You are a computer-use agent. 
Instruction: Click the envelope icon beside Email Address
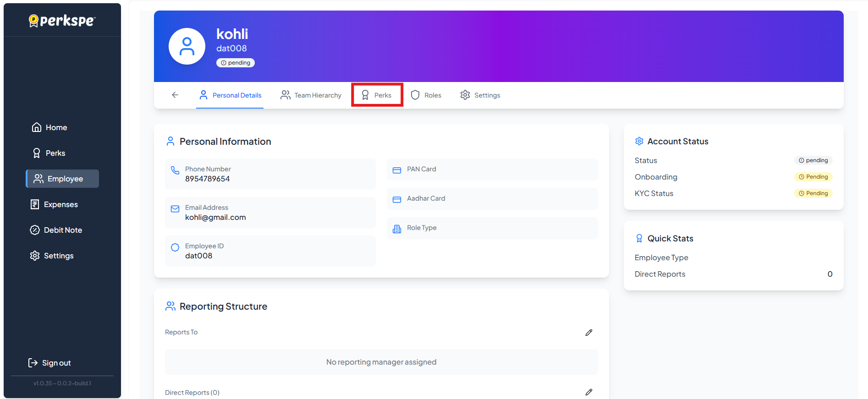pyautogui.click(x=175, y=209)
